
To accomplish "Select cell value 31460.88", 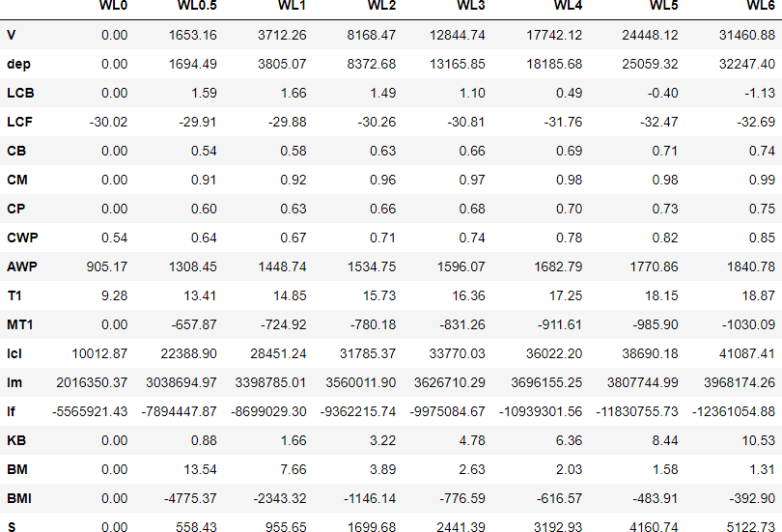I will pos(747,35).
